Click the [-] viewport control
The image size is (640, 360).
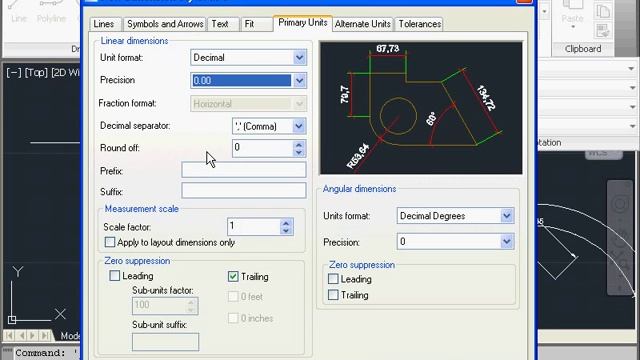[x=14, y=73]
